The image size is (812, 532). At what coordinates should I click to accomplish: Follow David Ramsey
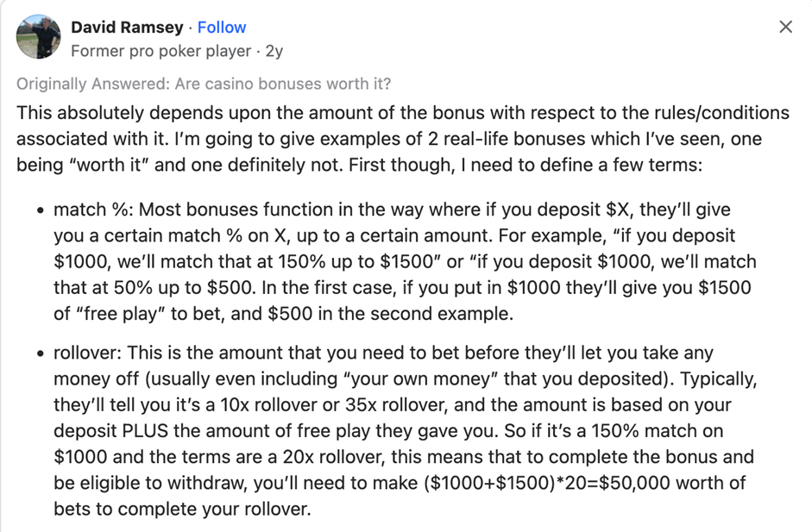point(222,28)
